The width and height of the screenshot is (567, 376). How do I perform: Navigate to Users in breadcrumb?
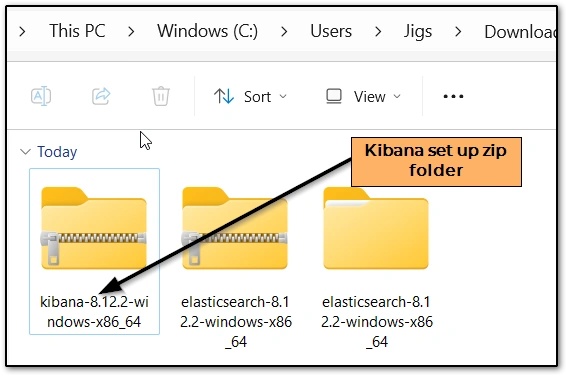(x=331, y=31)
